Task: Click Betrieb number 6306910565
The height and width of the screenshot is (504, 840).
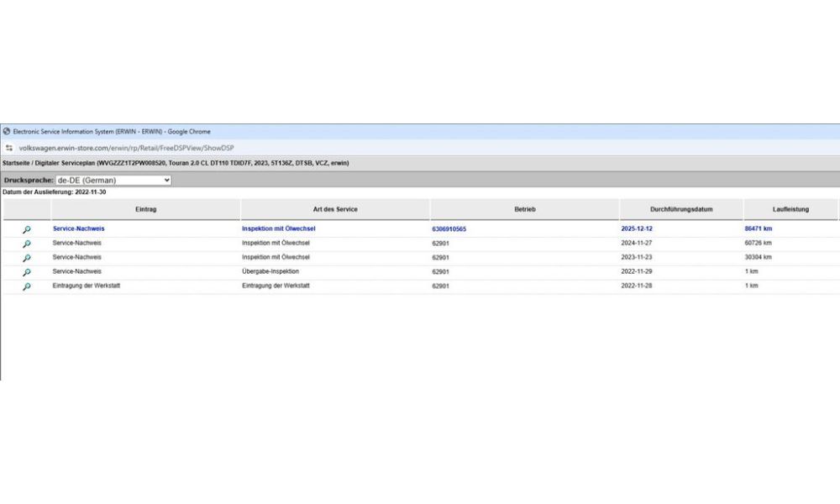Action: [x=449, y=229]
